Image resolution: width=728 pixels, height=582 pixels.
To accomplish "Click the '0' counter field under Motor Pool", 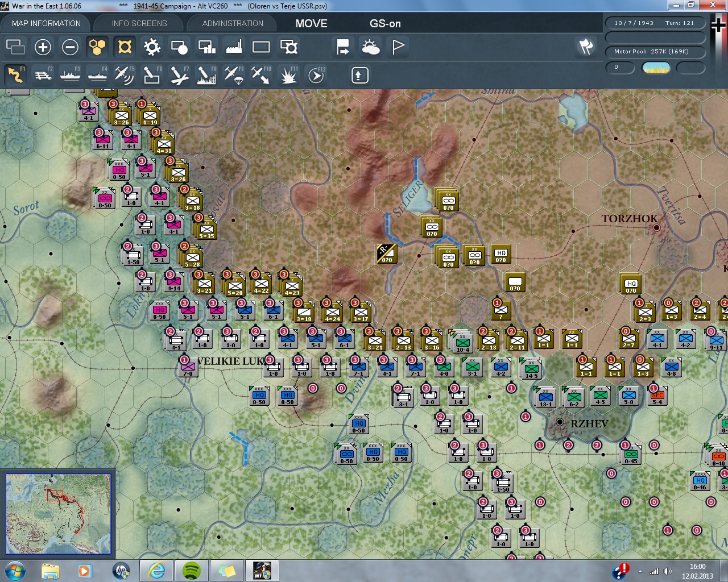I will [619, 68].
